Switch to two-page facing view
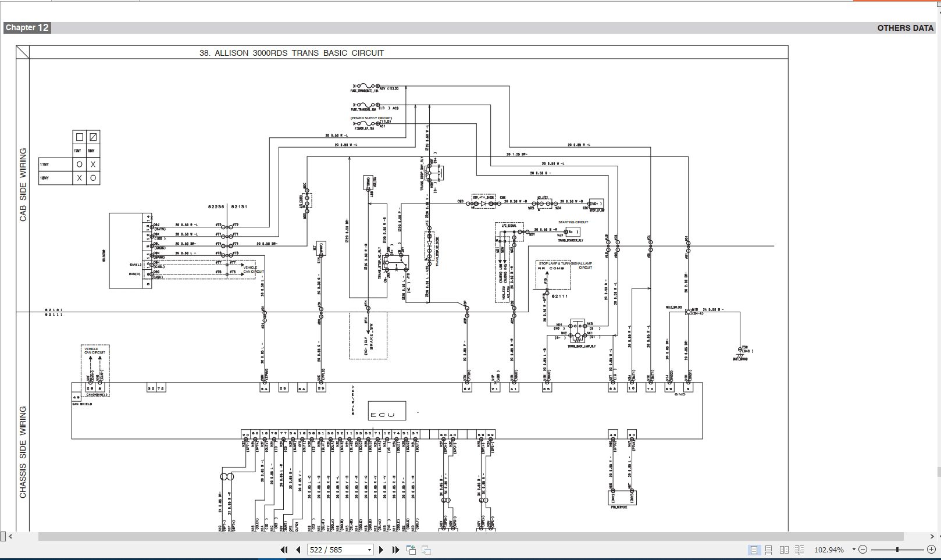The width and height of the screenshot is (941, 560). click(x=784, y=550)
